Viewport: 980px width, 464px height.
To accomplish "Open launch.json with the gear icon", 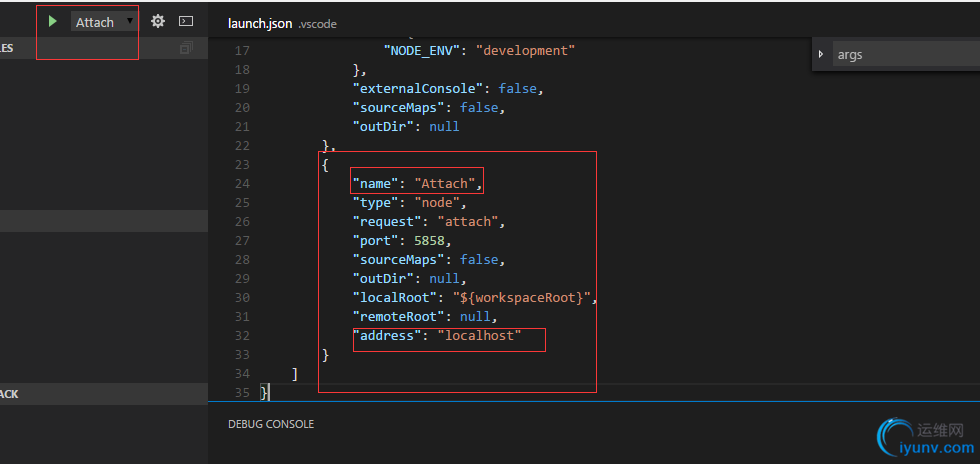I will point(158,21).
